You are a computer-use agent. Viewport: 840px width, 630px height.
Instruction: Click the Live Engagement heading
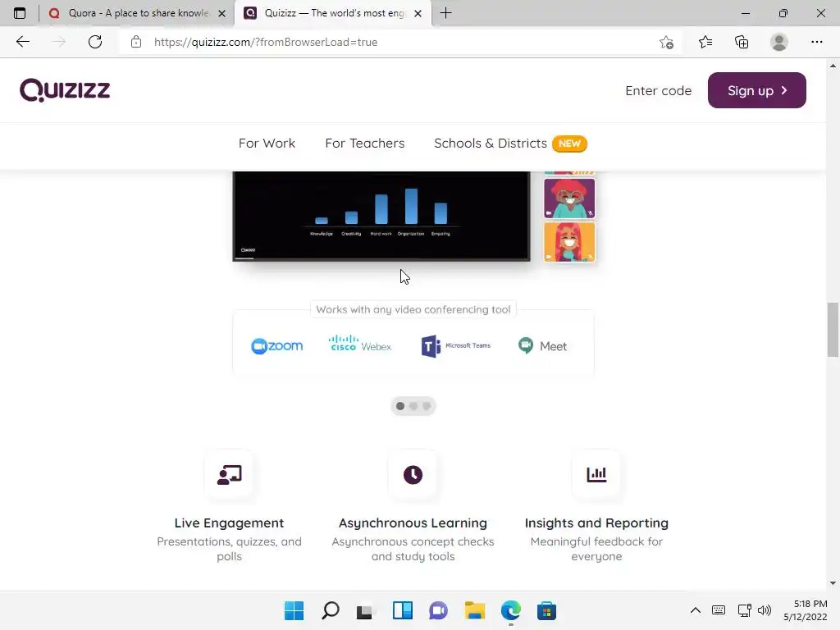coord(230,523)
